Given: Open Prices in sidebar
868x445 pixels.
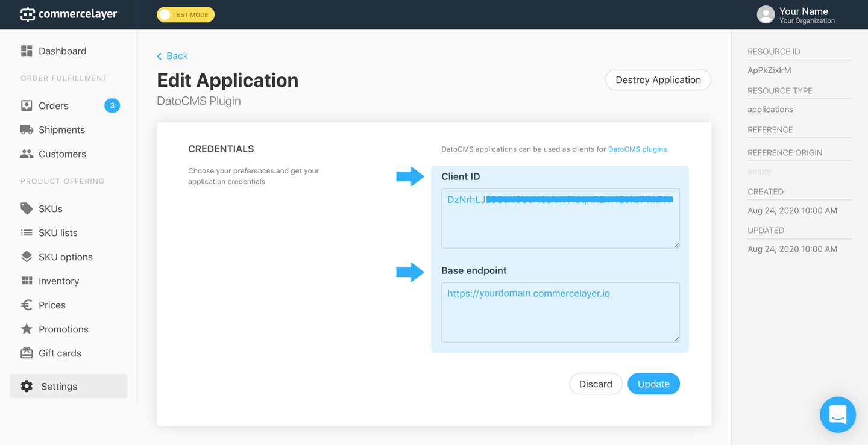Looking at the screenshot, I should pyautogui.click(x=52, y=305).
